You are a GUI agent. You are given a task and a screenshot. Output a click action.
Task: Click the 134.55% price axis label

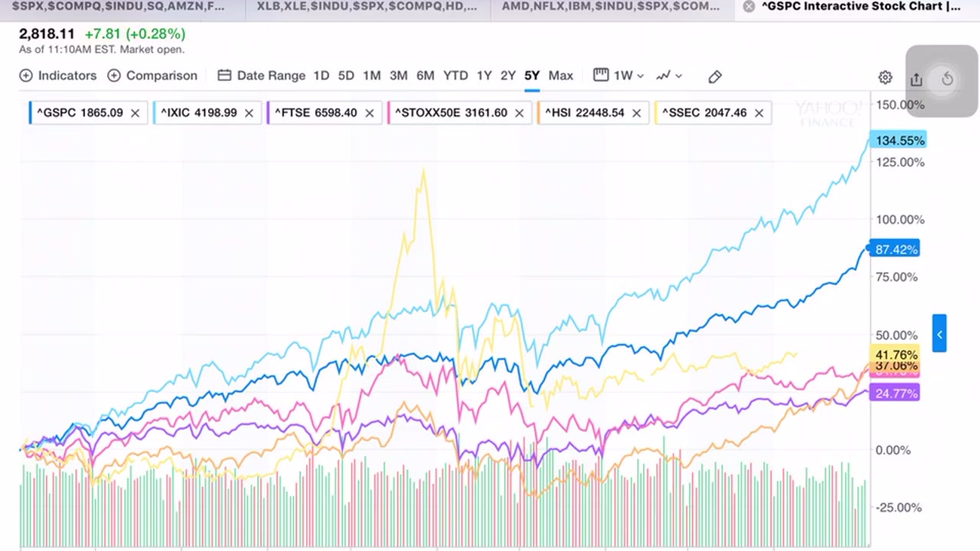pyautogui.click(x=899, y=140)
